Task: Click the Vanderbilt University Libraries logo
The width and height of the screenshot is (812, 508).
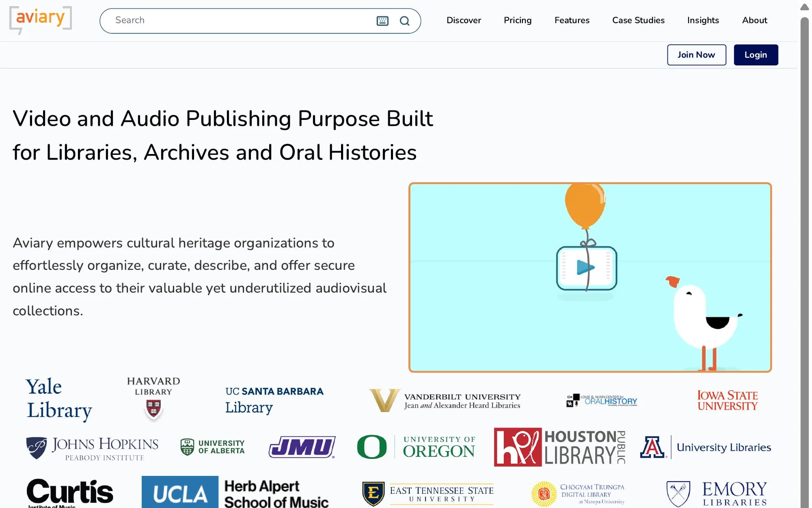Action: [x=445, y=400]
